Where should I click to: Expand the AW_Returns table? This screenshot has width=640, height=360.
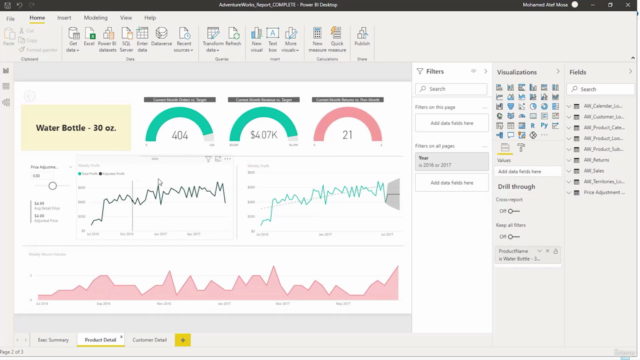point(569,160)
